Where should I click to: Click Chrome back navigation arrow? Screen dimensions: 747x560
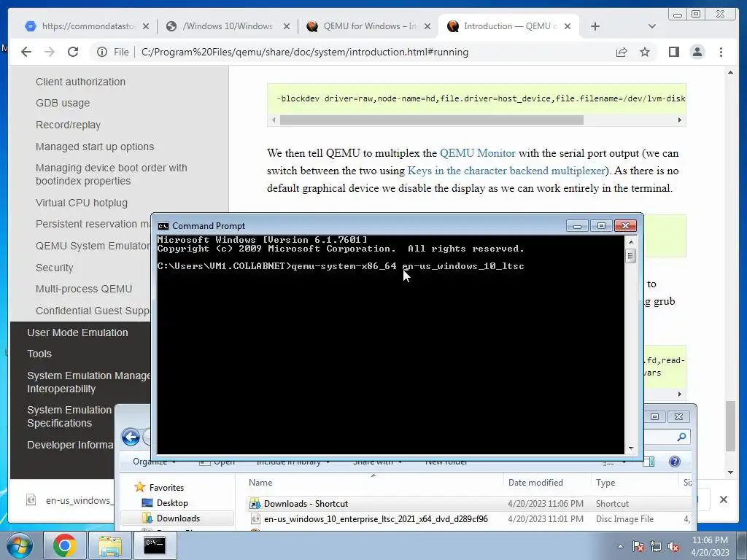[x=26, y=52]
